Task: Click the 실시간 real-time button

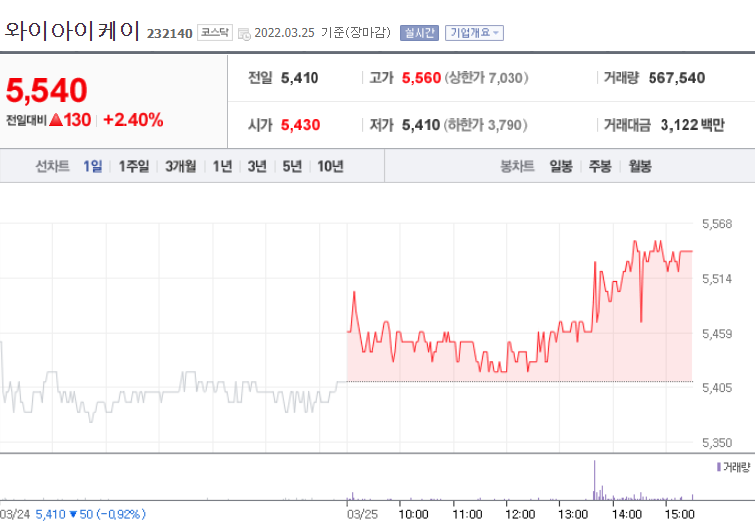Action: pos(419,33)
